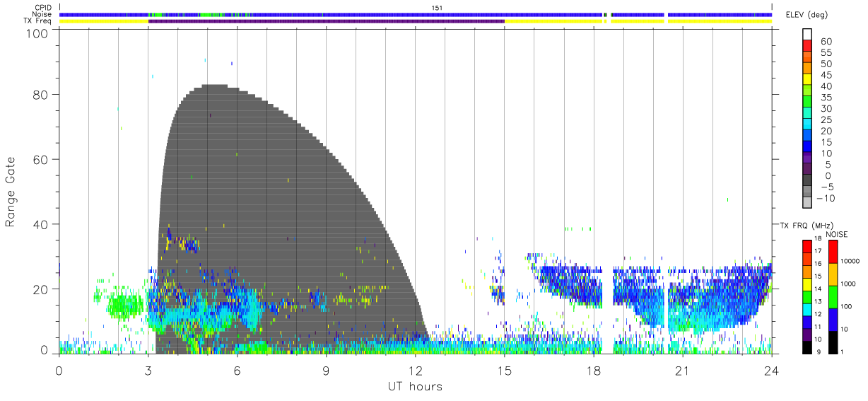Select white swatch atop the ELEV colorbar

click(807, 35)
